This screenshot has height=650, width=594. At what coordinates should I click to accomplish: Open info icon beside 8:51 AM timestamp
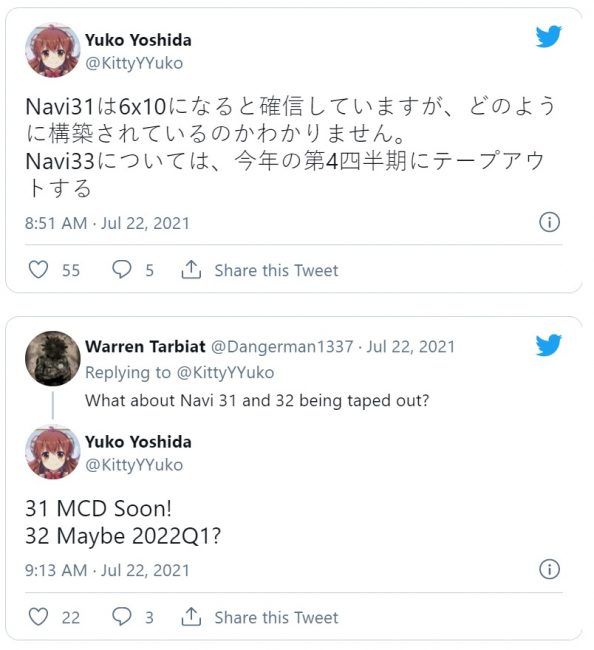(549, 222)
